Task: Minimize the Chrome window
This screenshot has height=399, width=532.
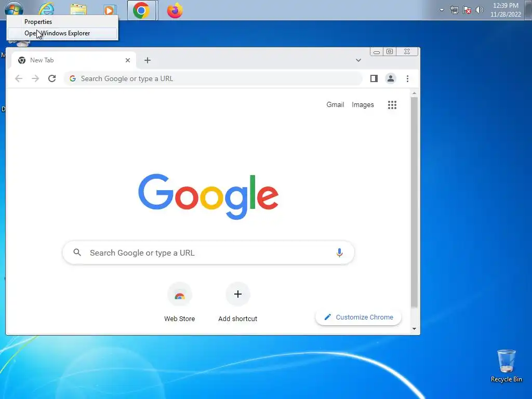Action: [x=377, y=52]
